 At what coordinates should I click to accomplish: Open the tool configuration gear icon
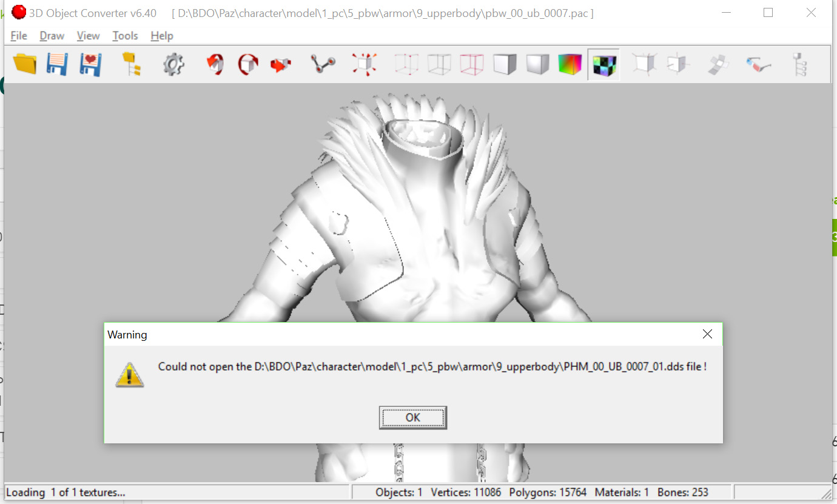tap(173, 64)
